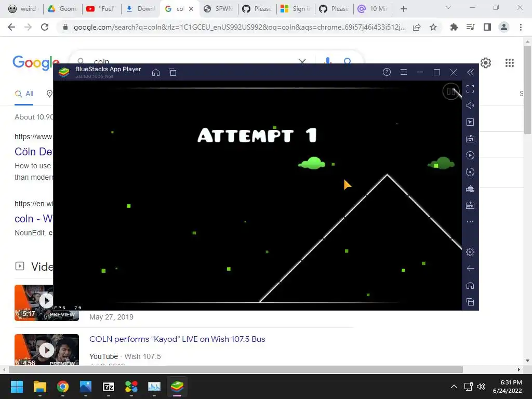Open the 'Cöln De' search result link
Viewport: 532px width, 399px height.
pos(34,152)
